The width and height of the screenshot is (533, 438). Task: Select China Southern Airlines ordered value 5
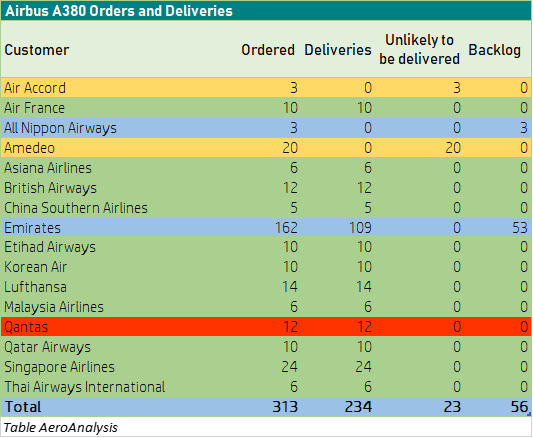pos(294,208)
